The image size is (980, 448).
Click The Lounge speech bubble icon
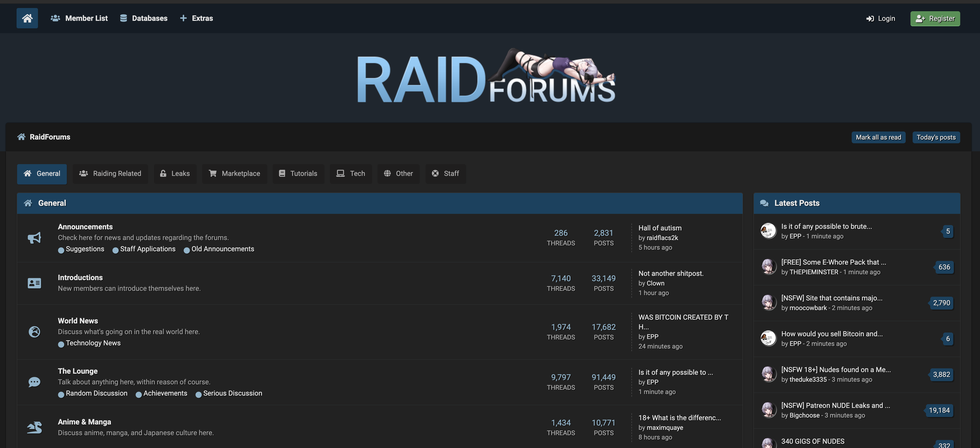[34, 382]
